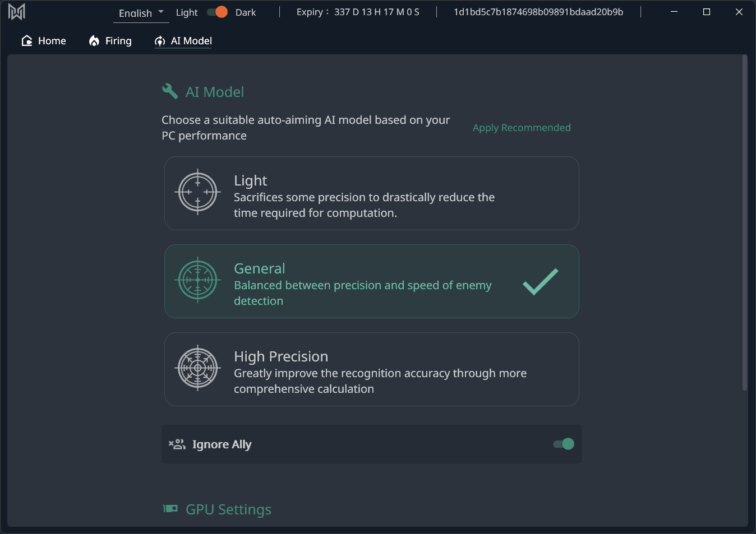Click the green checkmark on the General model
This screenshot has height=534, width=756.
(x=540, y=281)
